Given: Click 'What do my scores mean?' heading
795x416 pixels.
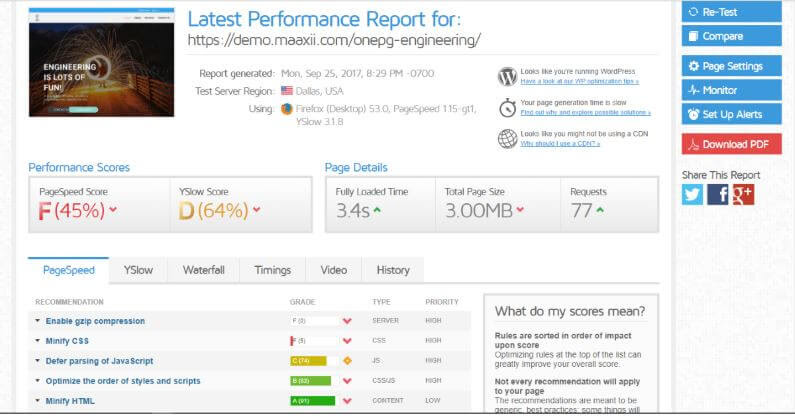Looking at the screenshot, I should [x=570, y=311].
